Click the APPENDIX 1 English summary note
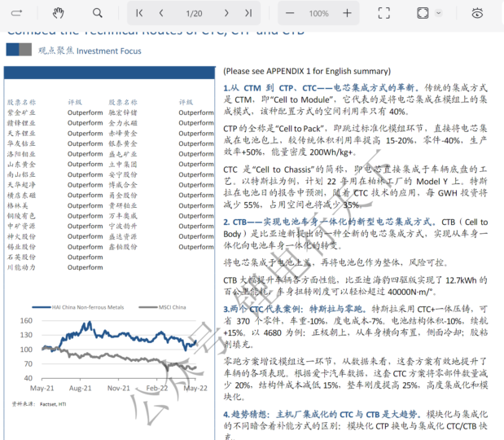 point(307,72)
